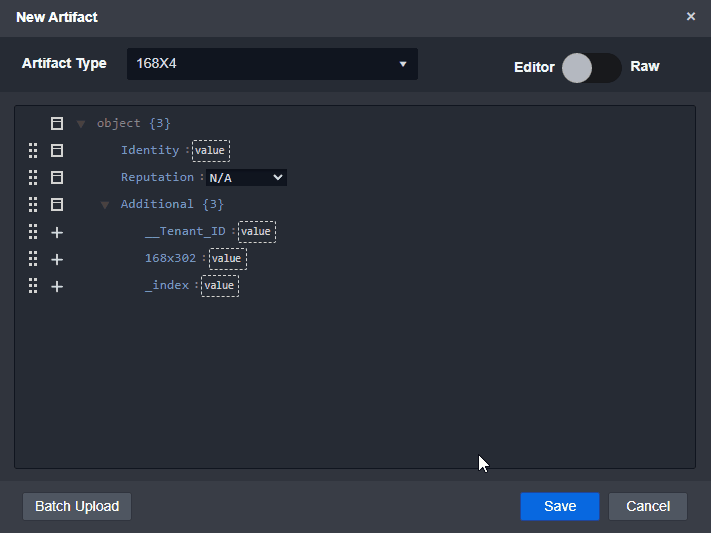Click the square menu icon on object row
This screenshot has height=533, width=711.
[x=57, y=124]
